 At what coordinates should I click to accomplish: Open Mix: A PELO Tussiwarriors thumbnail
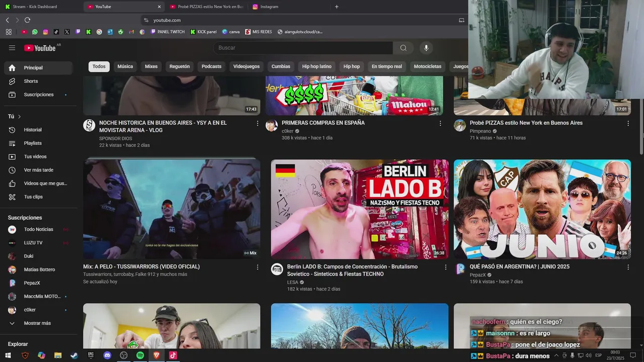coord(172,209)
